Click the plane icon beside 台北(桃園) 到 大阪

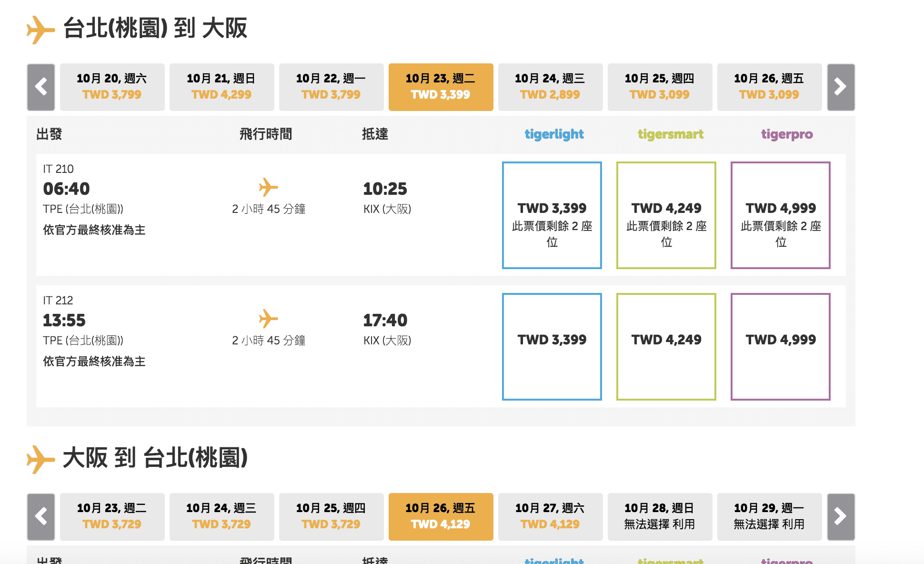(40, 30)
